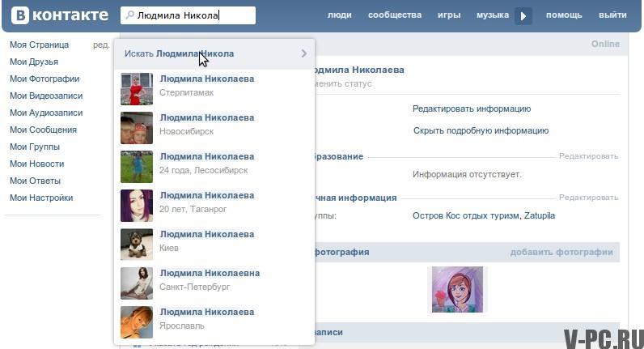Image resolution: width=644 pixels, height=349 pixels.
Task: Go to Моя Страница
Action: tap(40, 45)
